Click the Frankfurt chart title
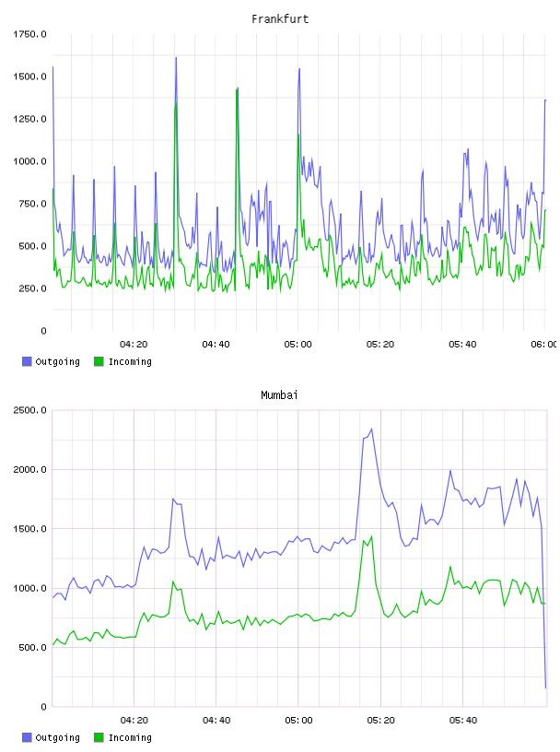The width and height of the screenshot is (560, 752). point(280,19)
